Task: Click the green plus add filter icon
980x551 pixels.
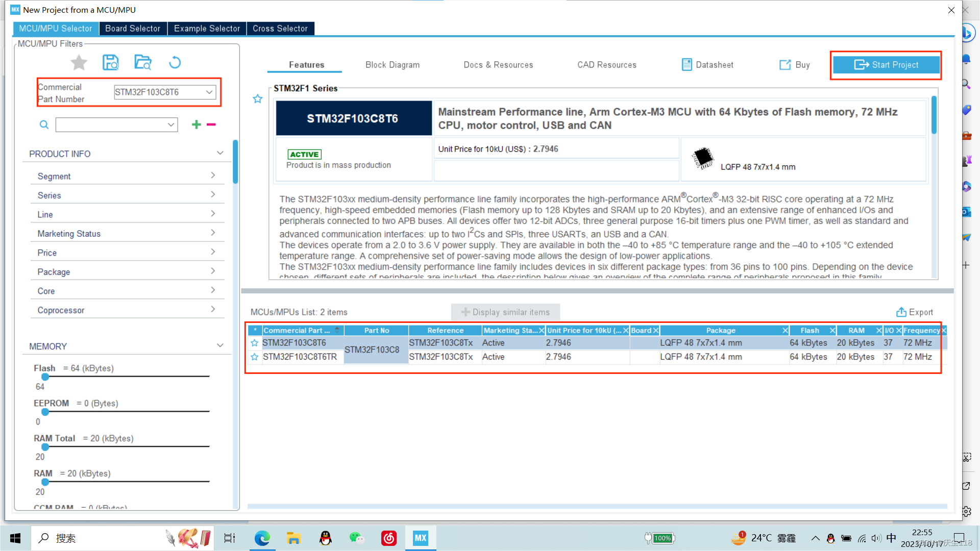Action: (x=196, y=124)
